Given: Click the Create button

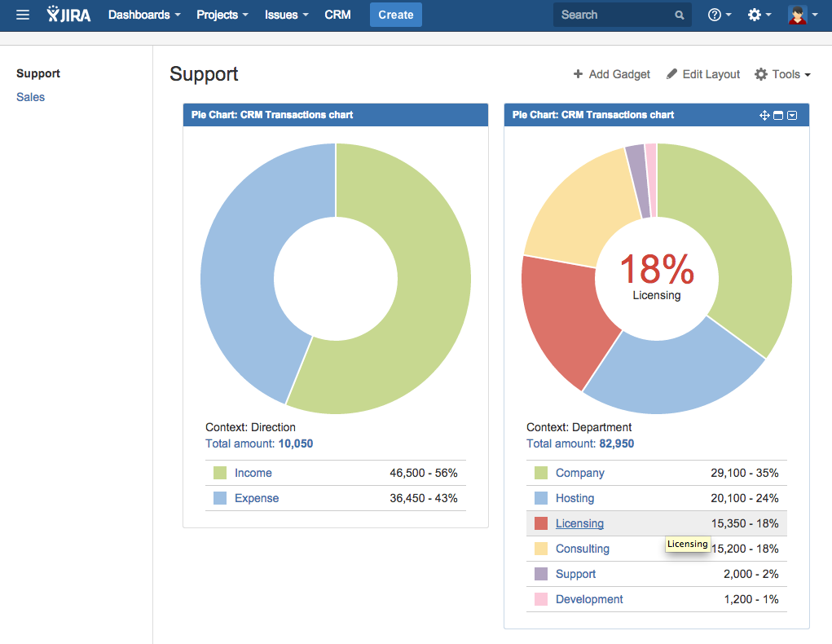Looking at the screenshot, I should (396, 15).
